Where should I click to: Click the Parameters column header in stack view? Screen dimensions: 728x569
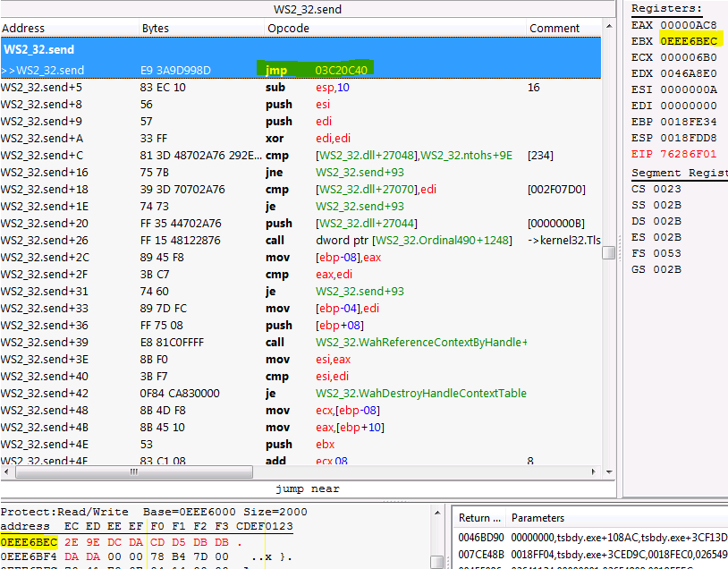coord(538,518)
